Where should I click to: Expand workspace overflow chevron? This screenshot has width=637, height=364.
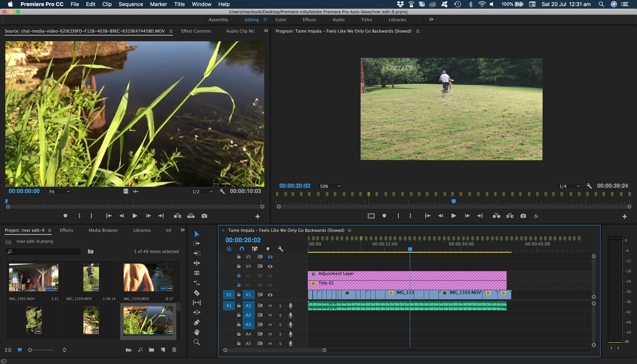coord(431,19)
